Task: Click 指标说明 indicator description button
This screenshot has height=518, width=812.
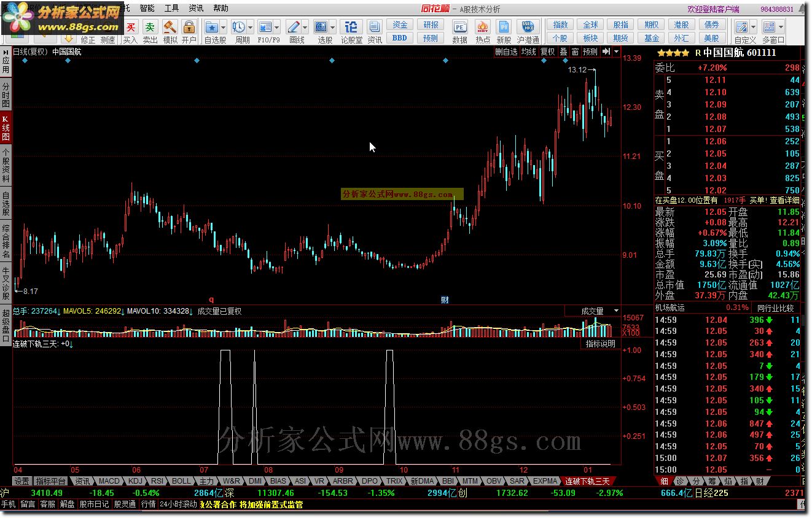Action: [x=600, y=344]
